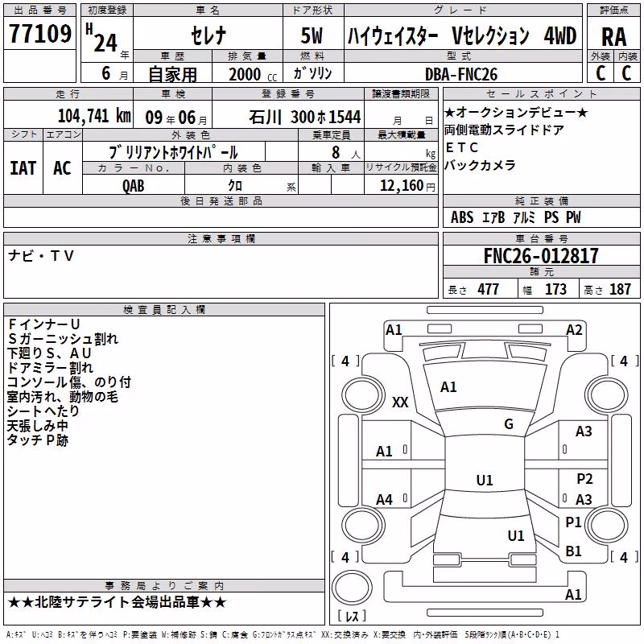The width and height of the screenshot is (644, 644).
Task: Click the 事務局よりご案内 section header
Action: click(x=164, y=586)
